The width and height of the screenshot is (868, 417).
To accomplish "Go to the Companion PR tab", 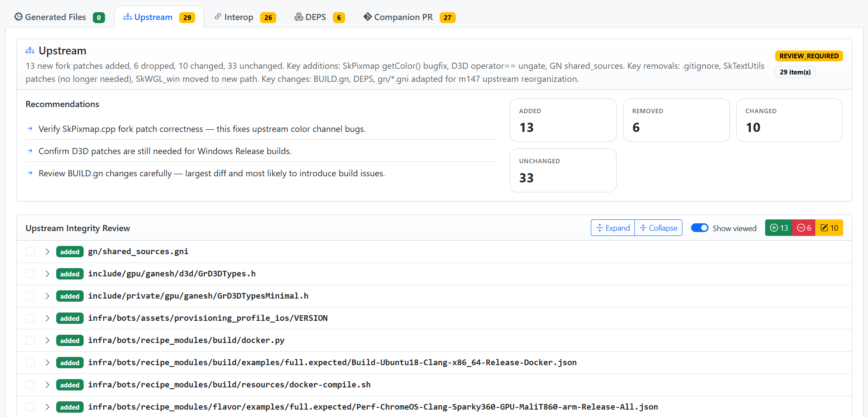I will pos(409,17).
